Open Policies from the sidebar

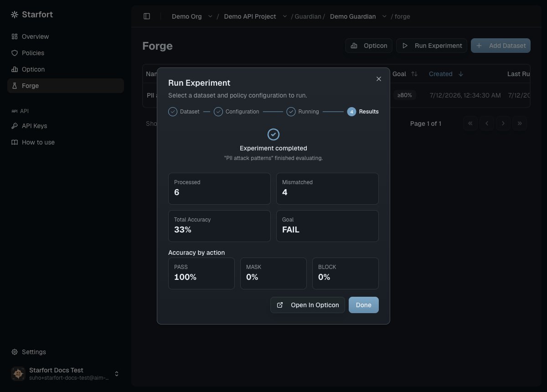click(x=66, y=53)
